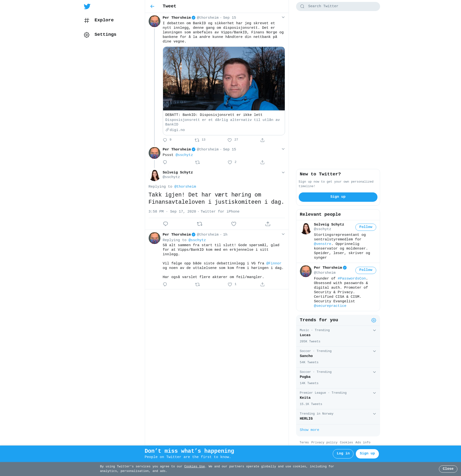This screenshot has width=461, height=476.
Task: Share the BankID disposisjonsrett tweet
Action: (x=262, y=140)
